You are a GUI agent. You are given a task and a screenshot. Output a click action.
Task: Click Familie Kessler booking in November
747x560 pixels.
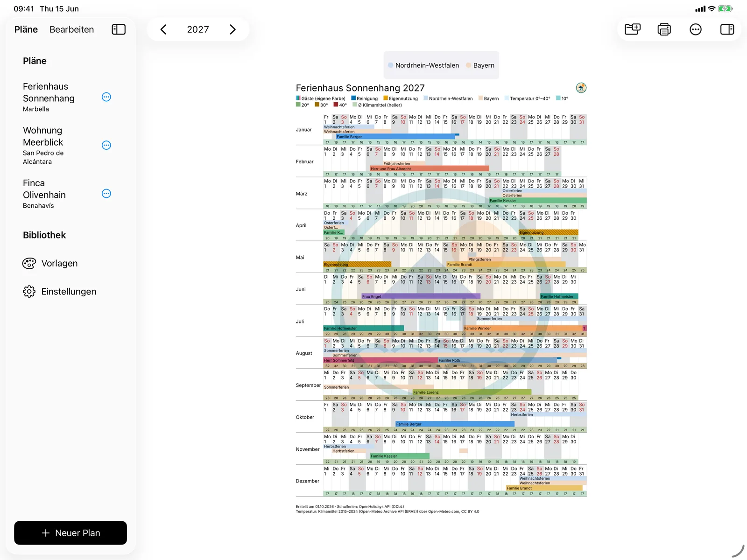(400, 456)
